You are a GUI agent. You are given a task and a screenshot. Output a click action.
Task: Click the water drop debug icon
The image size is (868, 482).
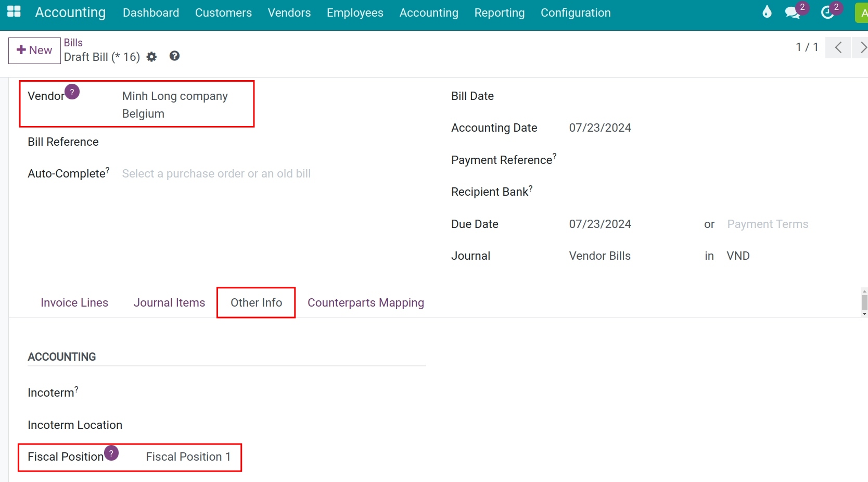point(767,12)
